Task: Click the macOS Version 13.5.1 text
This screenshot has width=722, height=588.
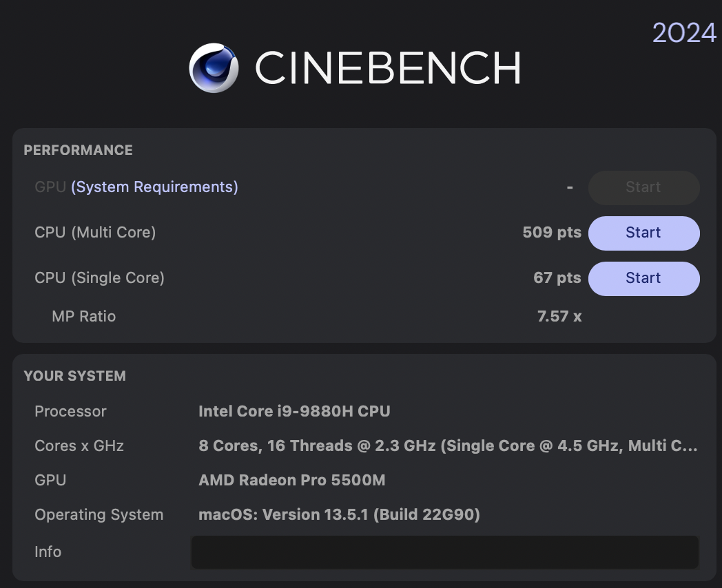Action: pyautogui.click(x=339, y=515)
